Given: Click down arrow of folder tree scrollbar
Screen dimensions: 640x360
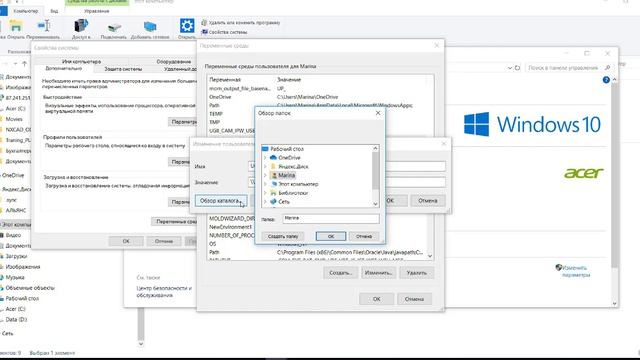Looking at the screenshot, I should (x=376, y=204).
